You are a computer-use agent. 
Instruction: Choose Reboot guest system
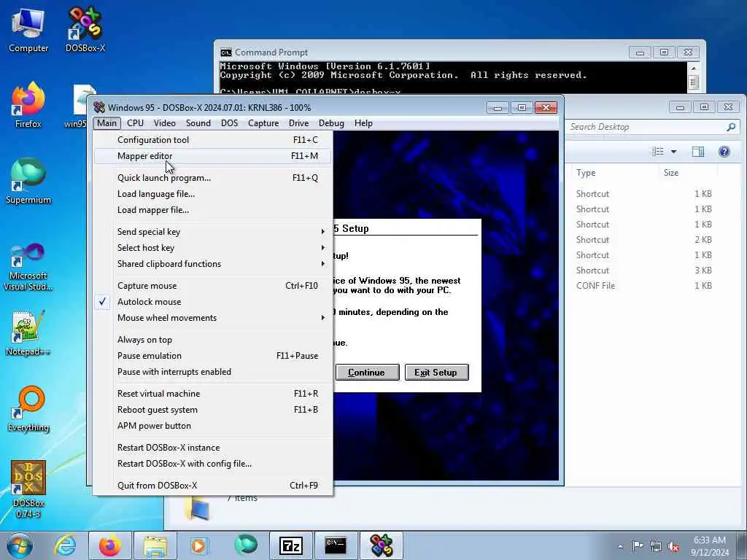(212, 410)
